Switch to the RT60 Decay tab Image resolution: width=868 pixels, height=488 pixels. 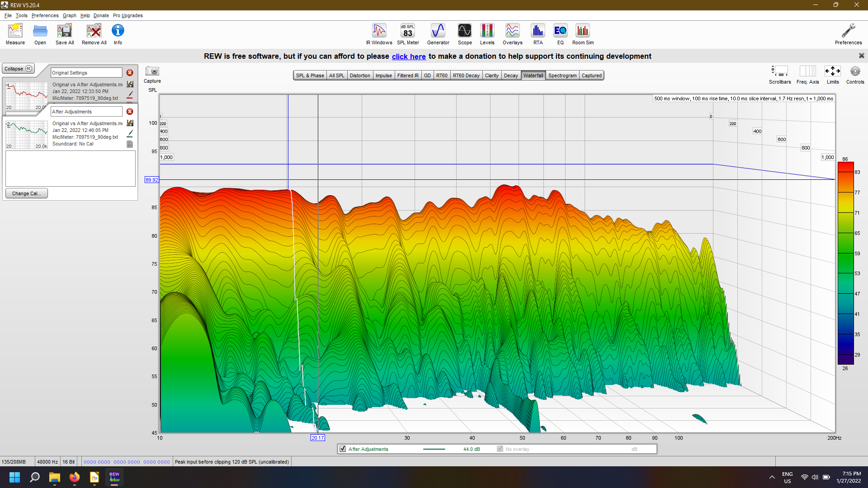466,75
